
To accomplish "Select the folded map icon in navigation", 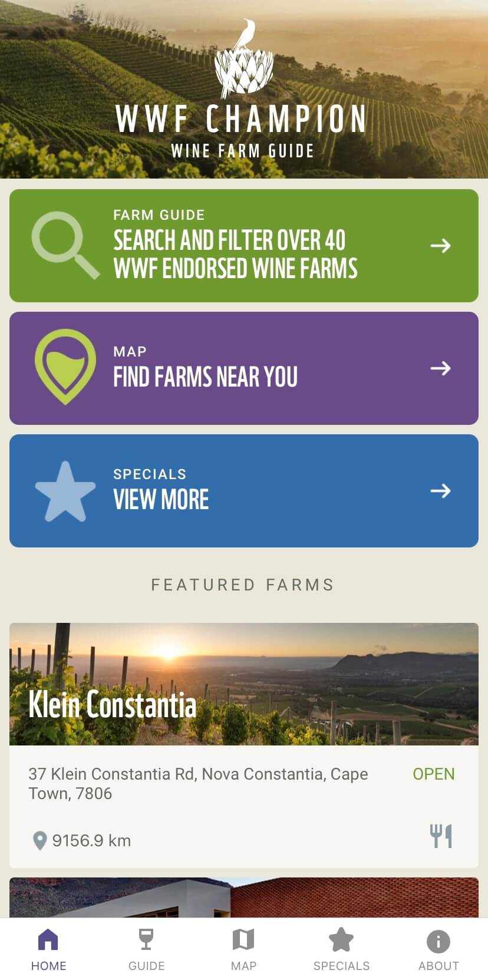I will pyautogui.click(x=243, y=940).
